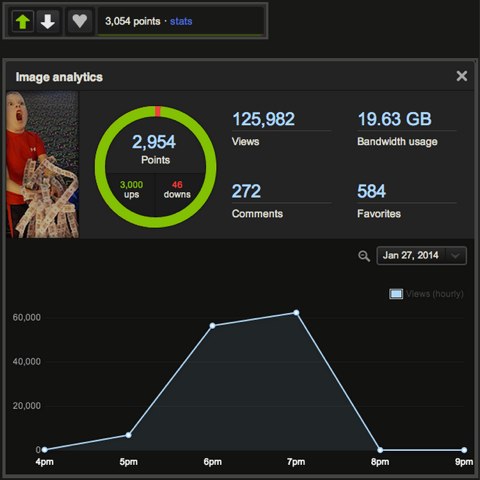Click the 584 favorites count
480x480 pixels.
pyautogui.click(x=371, y=191)
